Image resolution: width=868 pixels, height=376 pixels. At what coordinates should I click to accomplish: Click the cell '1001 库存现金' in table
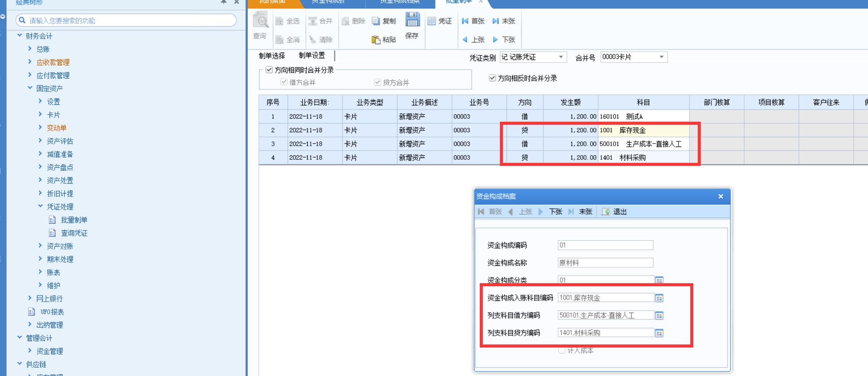tap(643, 130)
